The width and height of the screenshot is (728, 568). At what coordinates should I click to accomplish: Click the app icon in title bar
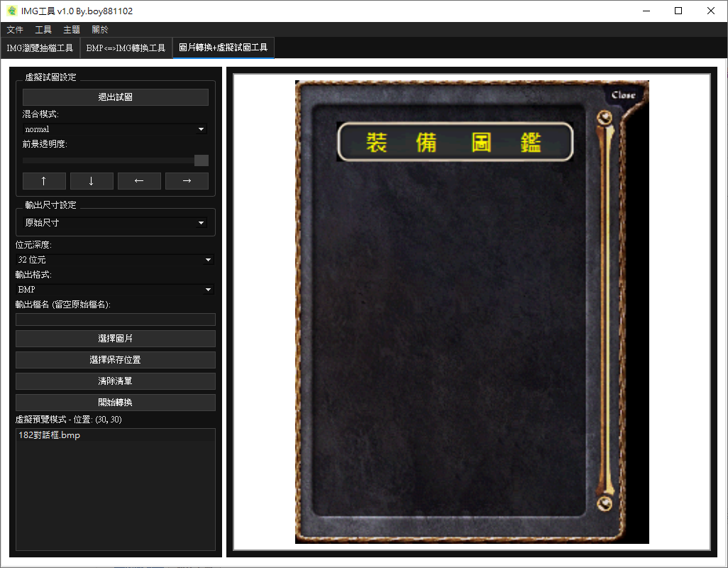(x=11, y=10)
